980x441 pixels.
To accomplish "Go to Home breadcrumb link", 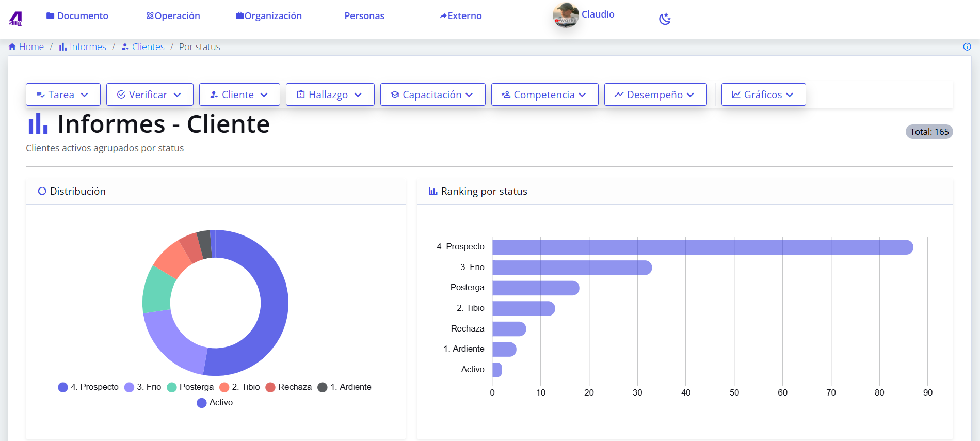I will pos(31,47).
